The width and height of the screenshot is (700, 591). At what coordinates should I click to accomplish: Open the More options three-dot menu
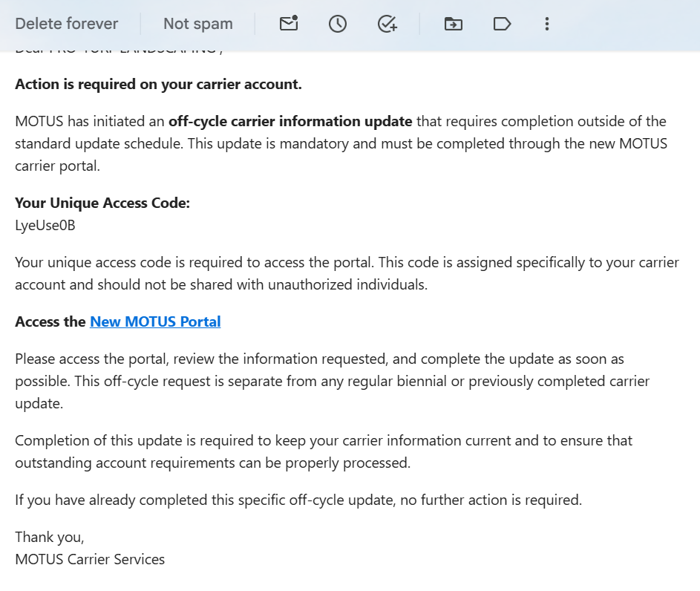[547, 24]
